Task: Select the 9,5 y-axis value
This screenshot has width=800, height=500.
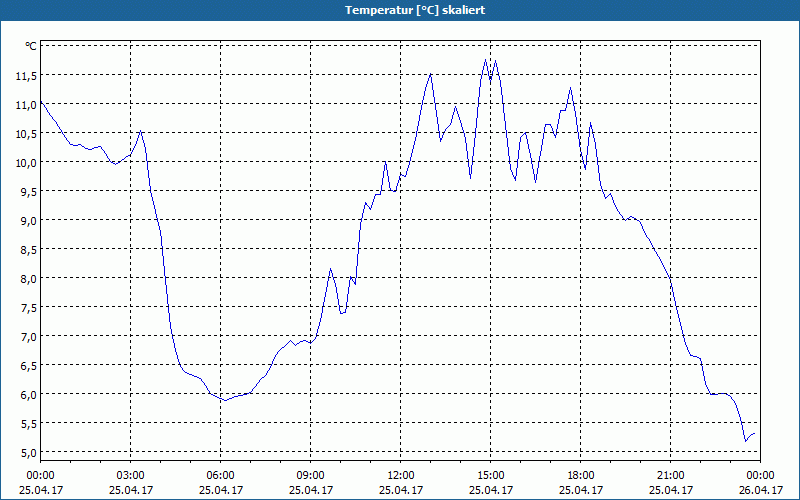Action: point(28,192)
